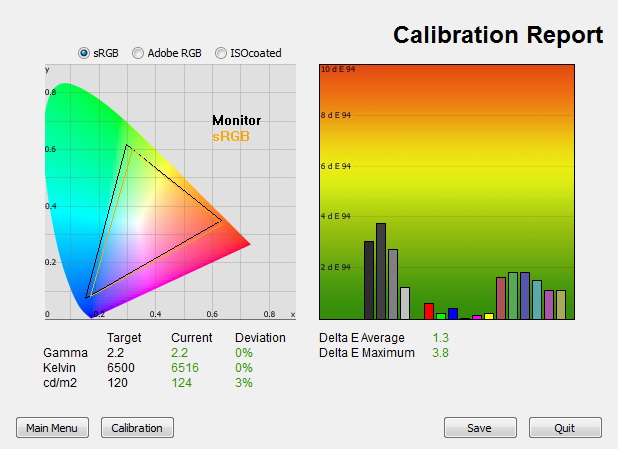Viewport: 618px width, 449px height.
Task: Click the olive Delta E bar at far right
Action: [x=561, y=305]
